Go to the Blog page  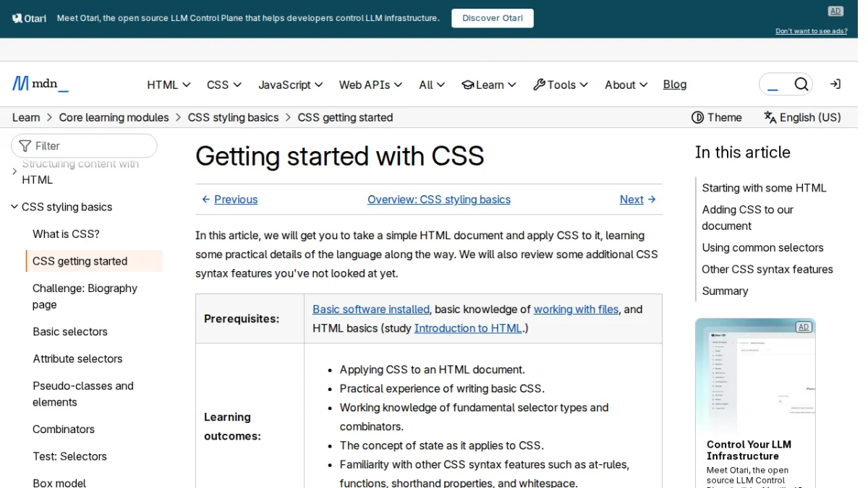click(x=675, y=85)
